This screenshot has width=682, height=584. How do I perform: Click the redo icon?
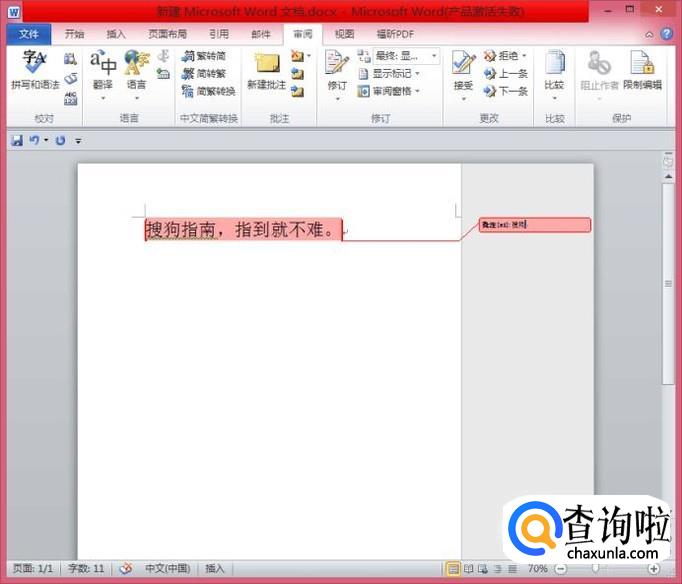point(60,140)
